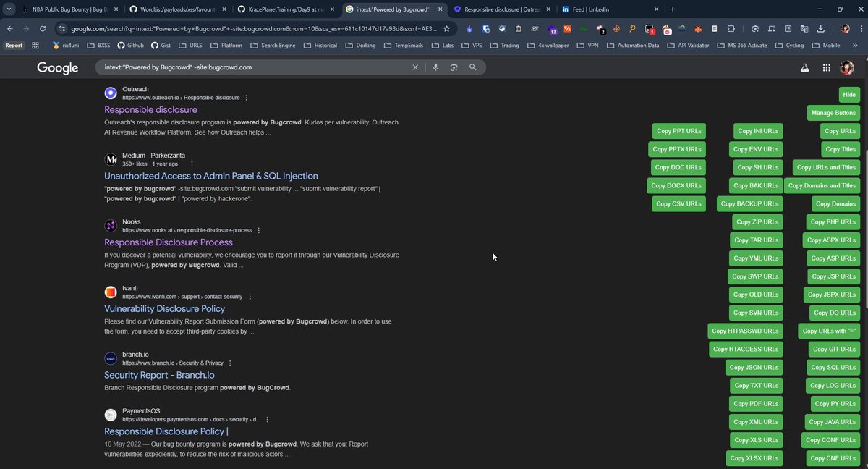Image resolution: width=868 pixels, height=469 pixels.
Task: Search by image with Lens icon
Action: (454, 67)
